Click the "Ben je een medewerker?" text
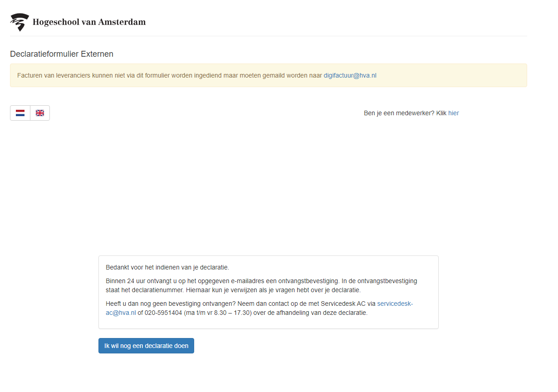Image resolution: width=558 pixels, height=392 pixels. click(x=399, y=113)
